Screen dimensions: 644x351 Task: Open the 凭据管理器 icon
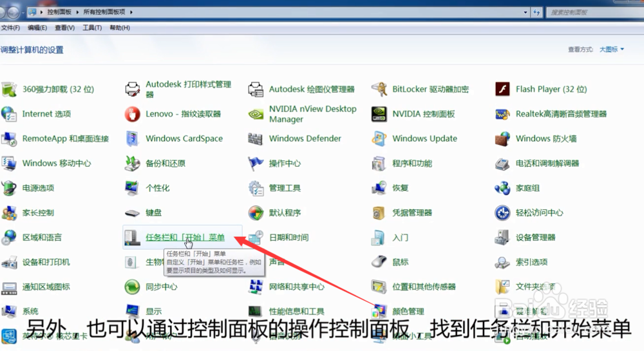coord(379,213)
